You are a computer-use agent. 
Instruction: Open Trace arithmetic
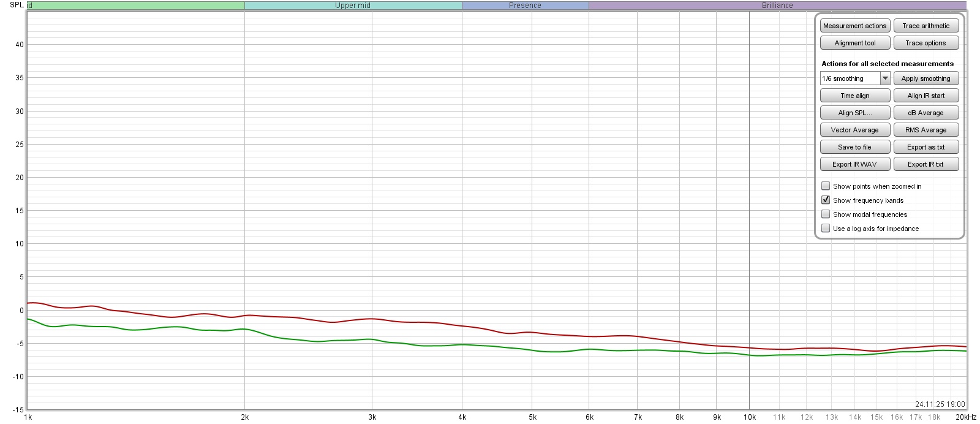(926, 26)
